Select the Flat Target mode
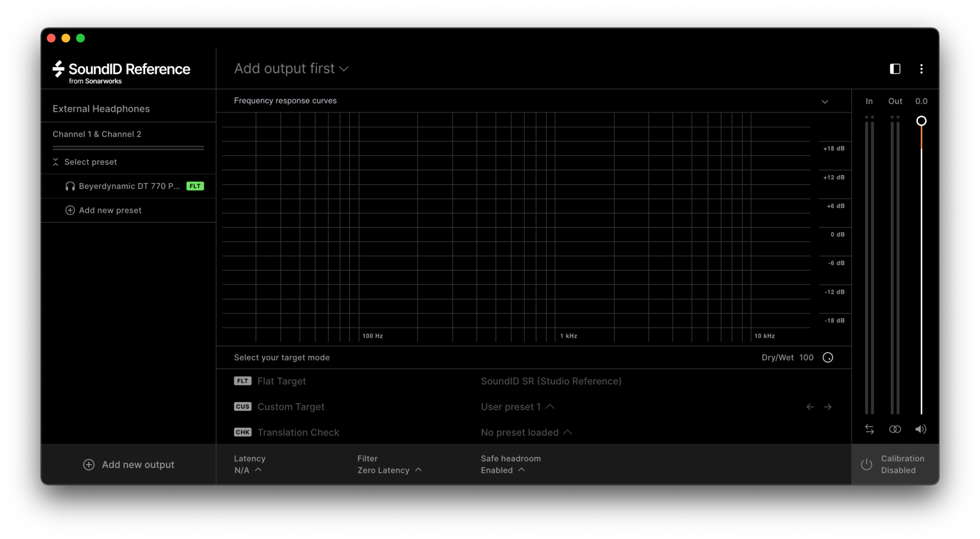Viewport: 980px width, 539px height. (281, 381)
